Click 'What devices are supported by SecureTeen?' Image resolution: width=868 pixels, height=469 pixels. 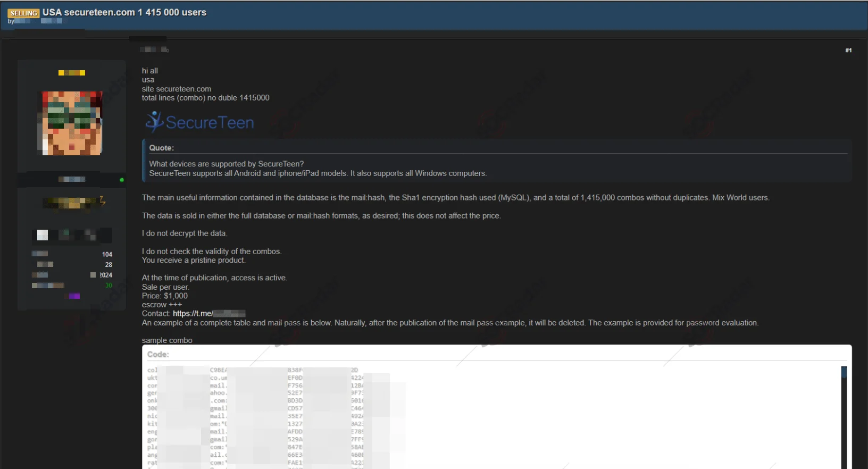coord(227,164)
